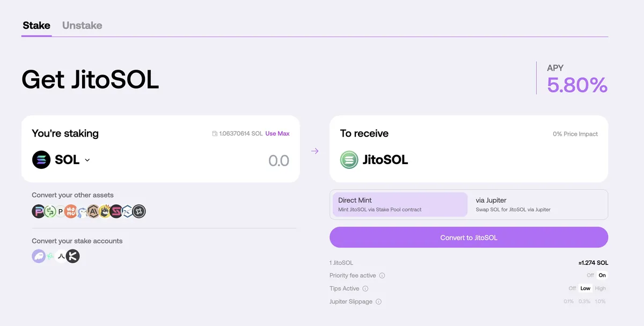Select the green dollar-sign asset icon

click(x=50, y=211)
